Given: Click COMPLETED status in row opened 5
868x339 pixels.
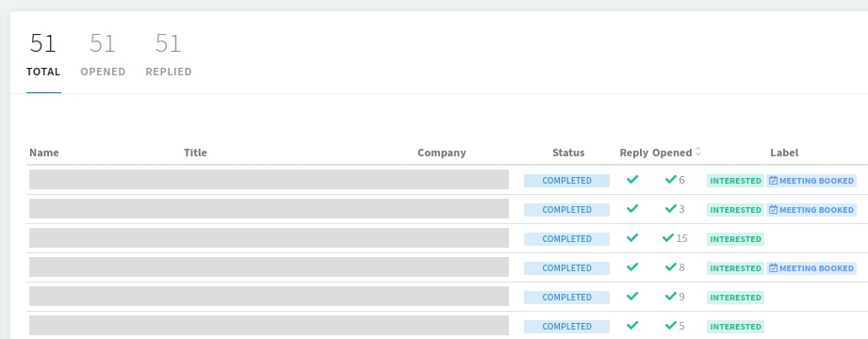Looking at the screenshot, I should (566, 326).
